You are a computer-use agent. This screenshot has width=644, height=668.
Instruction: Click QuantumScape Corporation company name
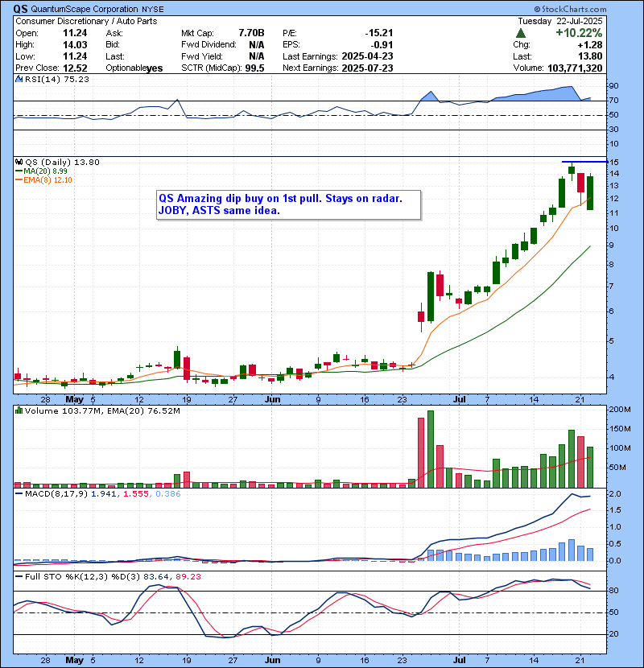[85, 9]
